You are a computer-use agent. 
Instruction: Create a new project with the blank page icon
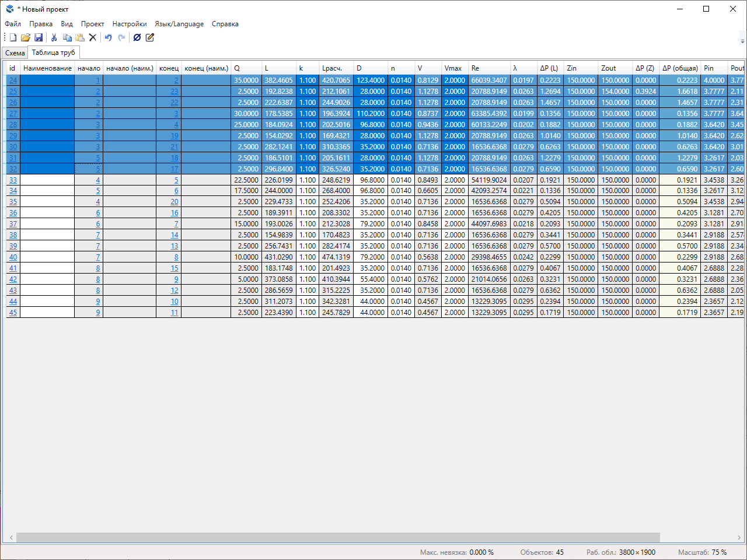click(13, 37)
